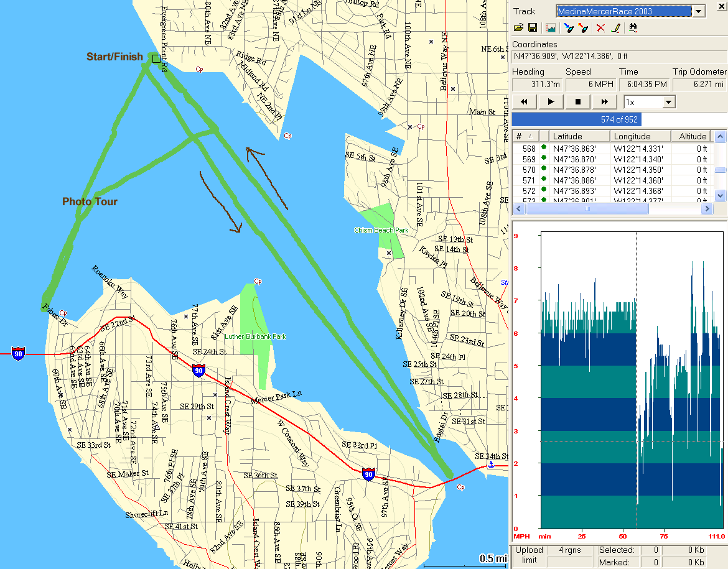
Task: Click the binoculars find icon
Action: coord(633,28)
